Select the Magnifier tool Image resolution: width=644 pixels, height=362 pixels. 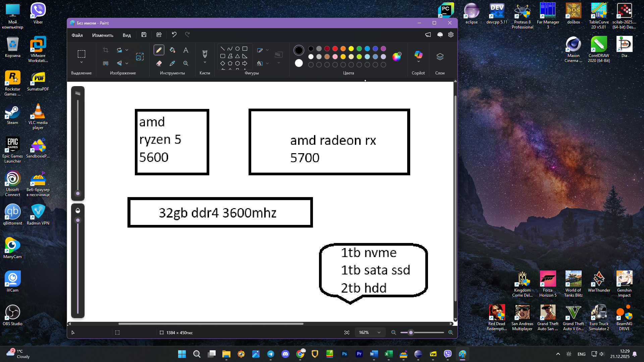(185, 63)
